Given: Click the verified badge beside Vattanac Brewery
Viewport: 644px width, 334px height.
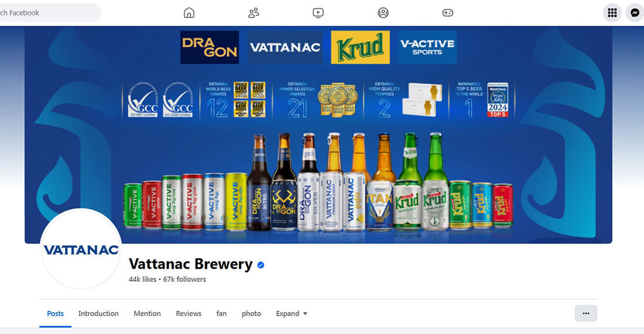Looking at the screenshot, I should (x=261, y=265).
